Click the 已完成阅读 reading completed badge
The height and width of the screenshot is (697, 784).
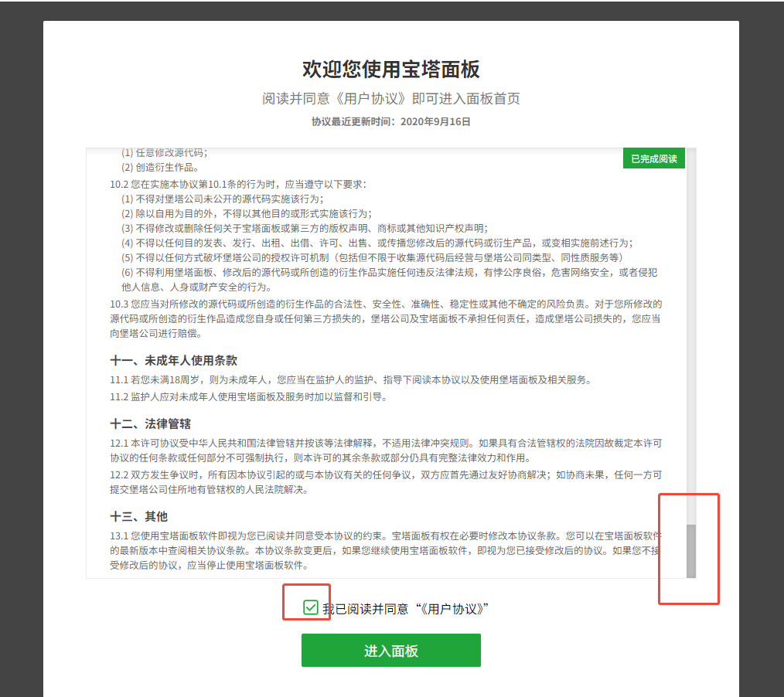[x=654, y=158]
